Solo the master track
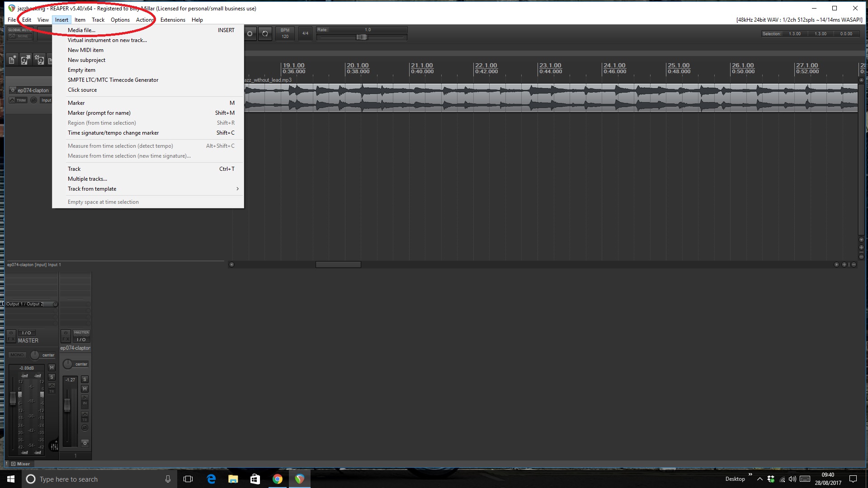 click(x=52, y=377)
